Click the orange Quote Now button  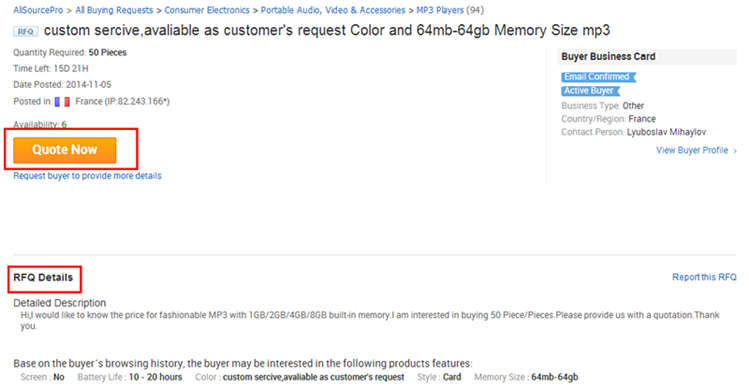[x=65, y=150]
